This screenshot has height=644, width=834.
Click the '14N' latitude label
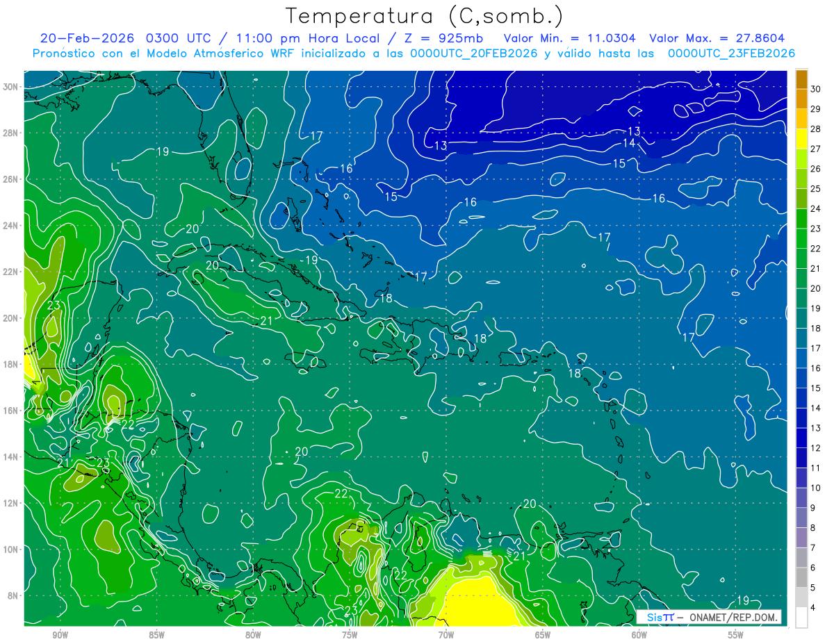point(10,457)
